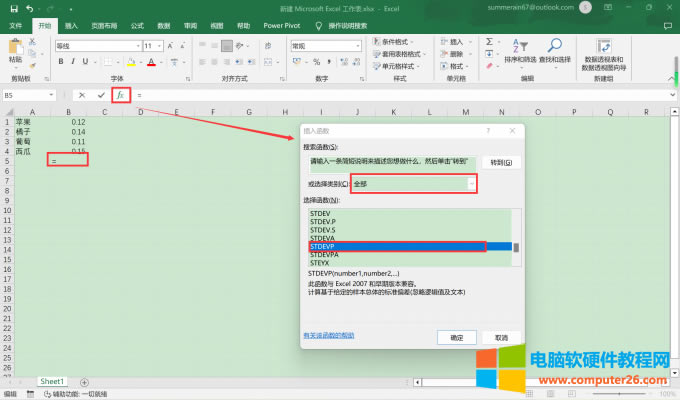This screenshot has width=680, height=400.
Task: Click the PivotTable wizard icon on the ribbon
Action: [x=604, y=51]
